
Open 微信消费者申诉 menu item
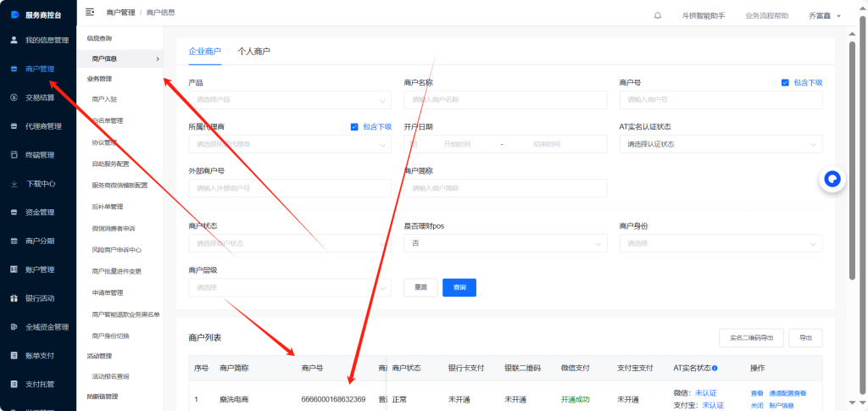114,229
